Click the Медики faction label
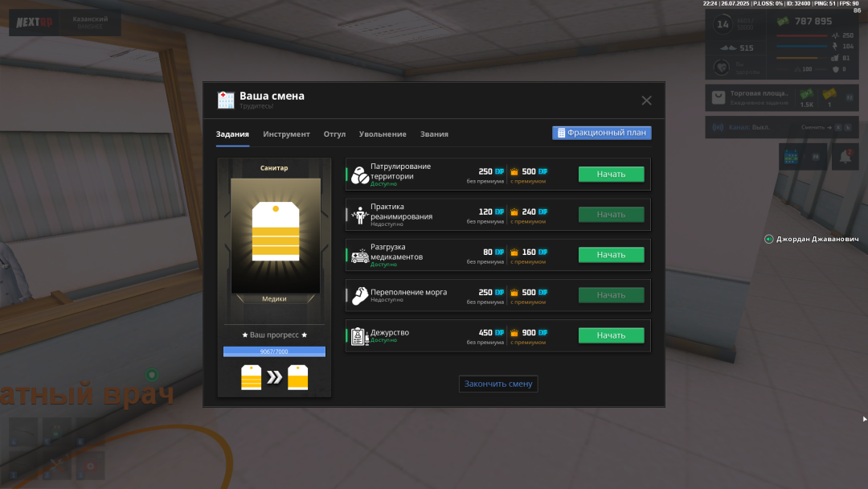Screen dimensions: 868x489 pyautogui.click(x=275, y=299)
